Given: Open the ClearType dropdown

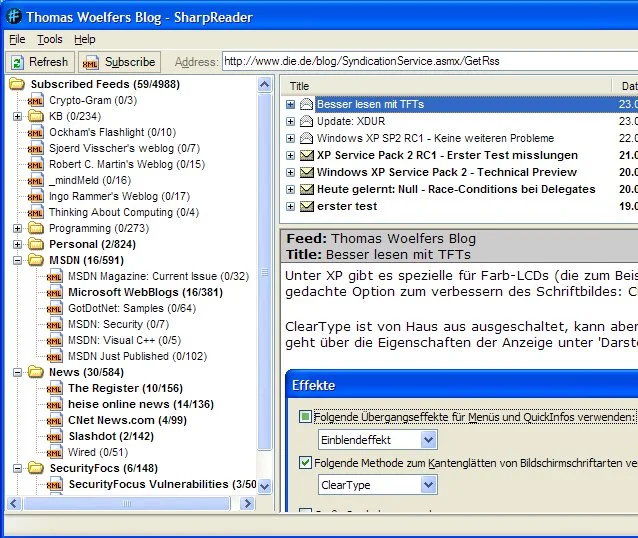Looking at the screenshot, I should tap(429, 485).
